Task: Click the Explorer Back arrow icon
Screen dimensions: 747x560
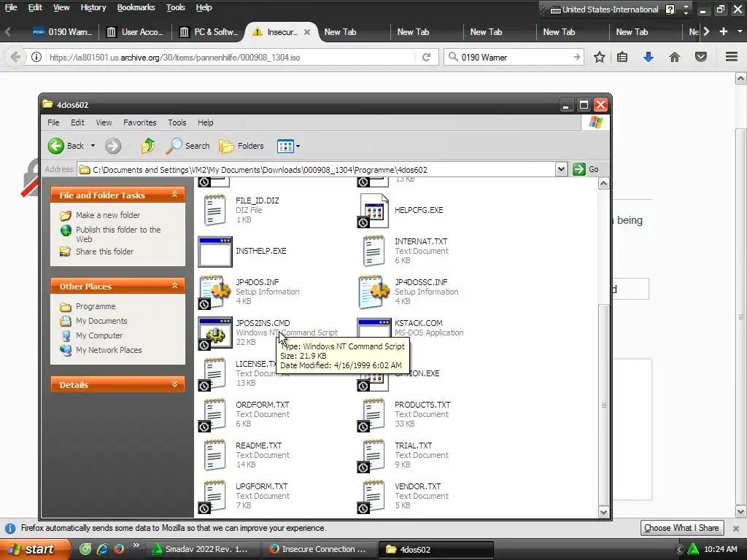Action: [x=56, y=146]
